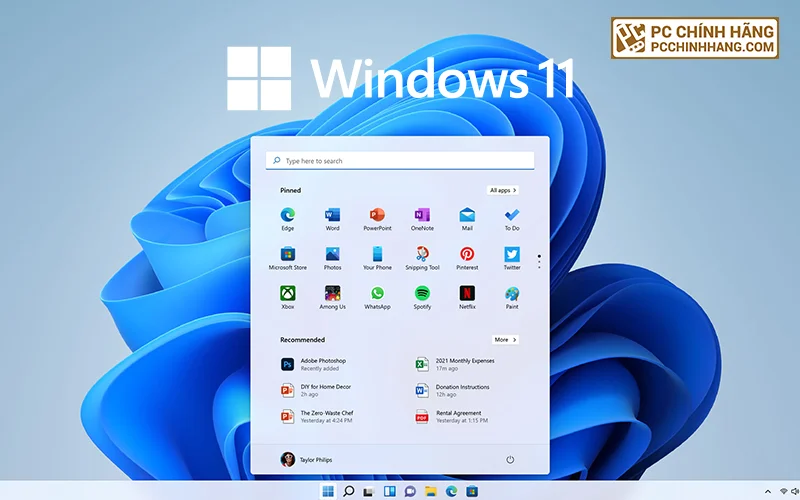
Task: Open the Xbox app
Action: point(288,298)
